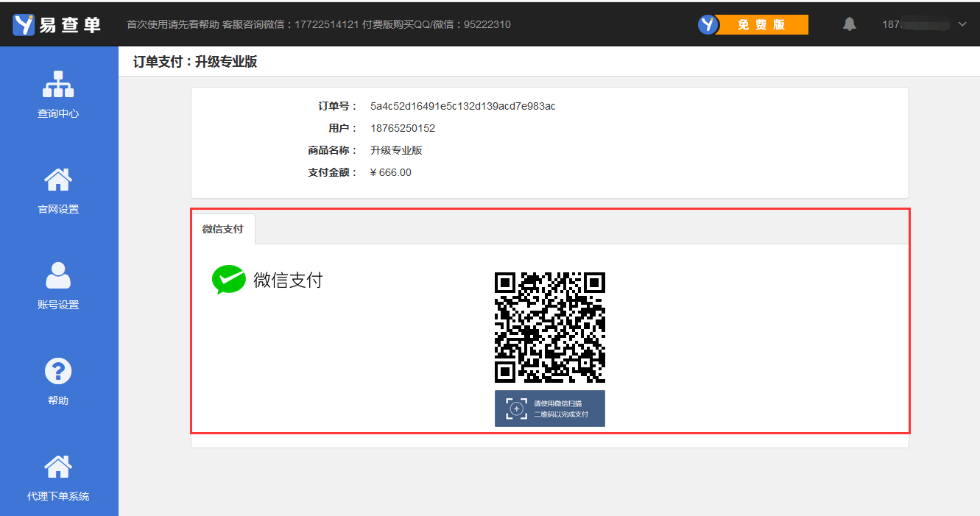
Task: Click the round Y badge beside 免费版
Action: coord(708,24)
